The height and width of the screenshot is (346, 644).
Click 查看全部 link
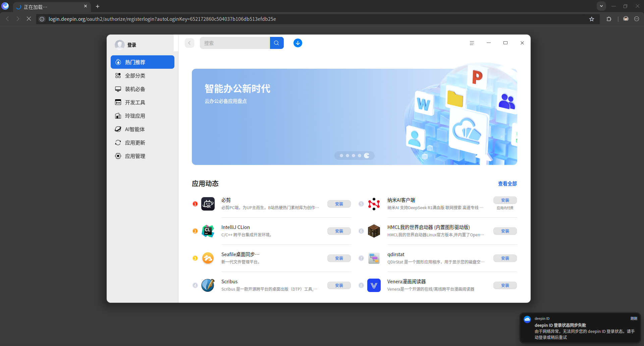tap(507, 184)
